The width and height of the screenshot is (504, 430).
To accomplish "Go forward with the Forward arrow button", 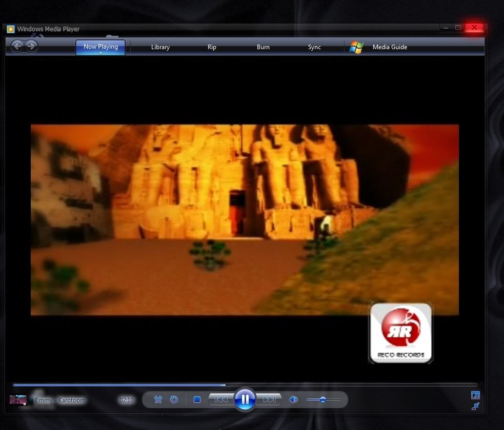I will tap(31, 46).
